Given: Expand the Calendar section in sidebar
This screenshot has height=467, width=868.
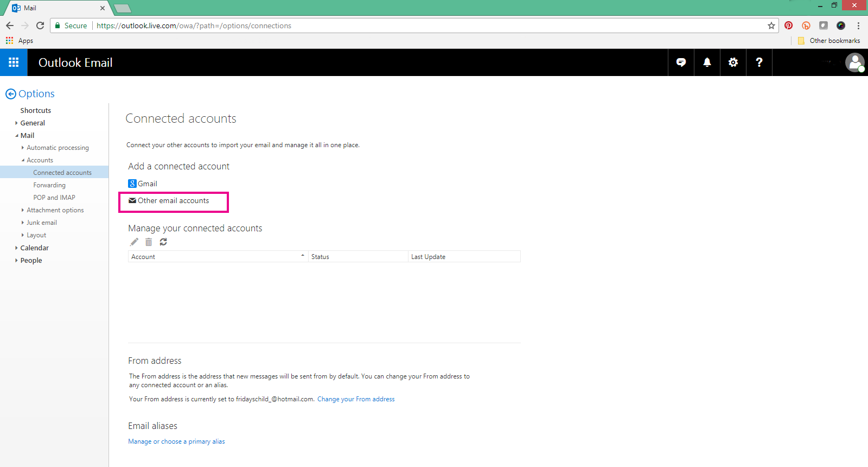Looking at the screenshot, I should pyautogui.click(x=34, y=248).
